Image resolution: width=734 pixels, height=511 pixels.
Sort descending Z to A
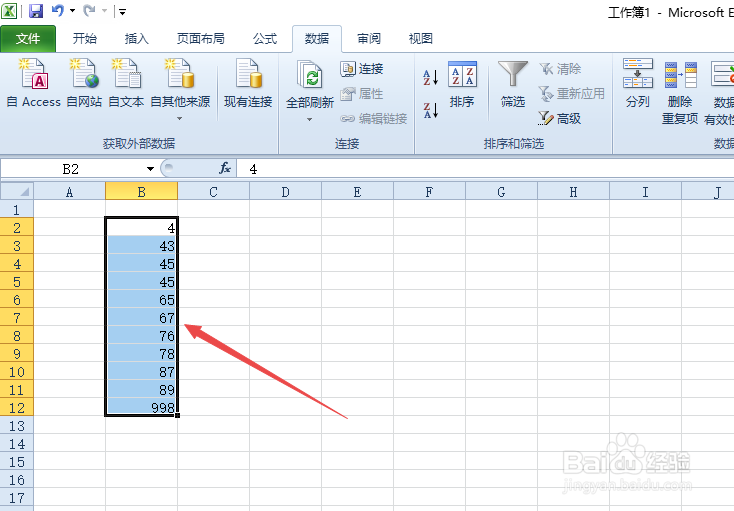point(430,110)
